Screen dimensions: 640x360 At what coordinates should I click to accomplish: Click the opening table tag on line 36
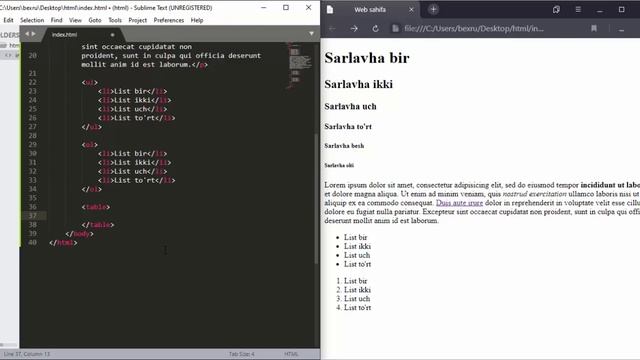(x=96, y=207)
